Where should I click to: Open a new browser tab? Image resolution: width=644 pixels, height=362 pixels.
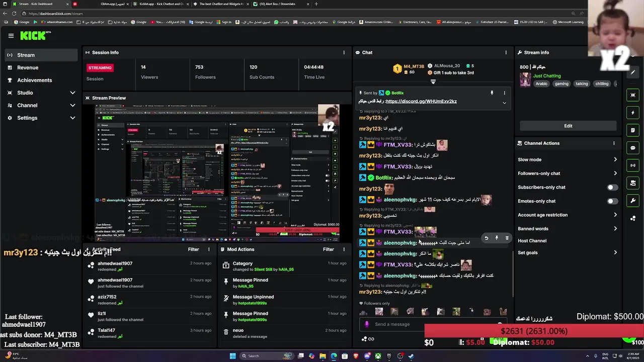pos(316,4)
